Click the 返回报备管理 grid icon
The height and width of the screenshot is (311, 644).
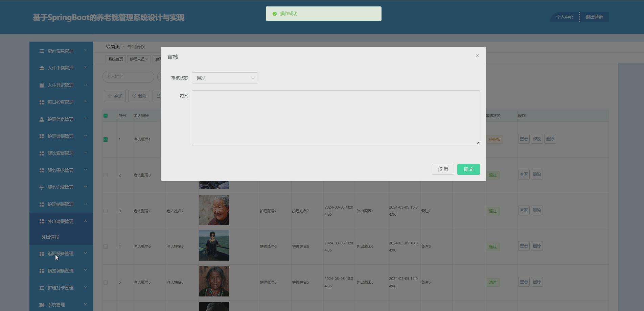pyautogui.click(x=42, y=254)
